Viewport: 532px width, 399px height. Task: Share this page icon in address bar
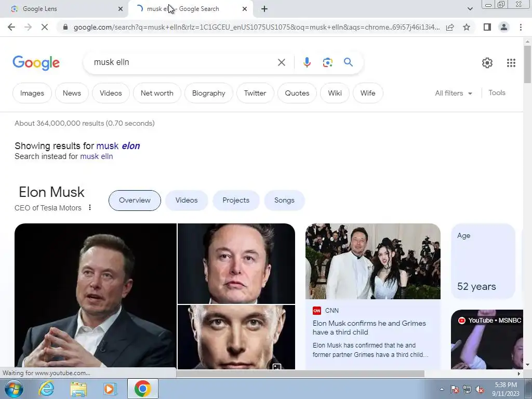(450, 27)
